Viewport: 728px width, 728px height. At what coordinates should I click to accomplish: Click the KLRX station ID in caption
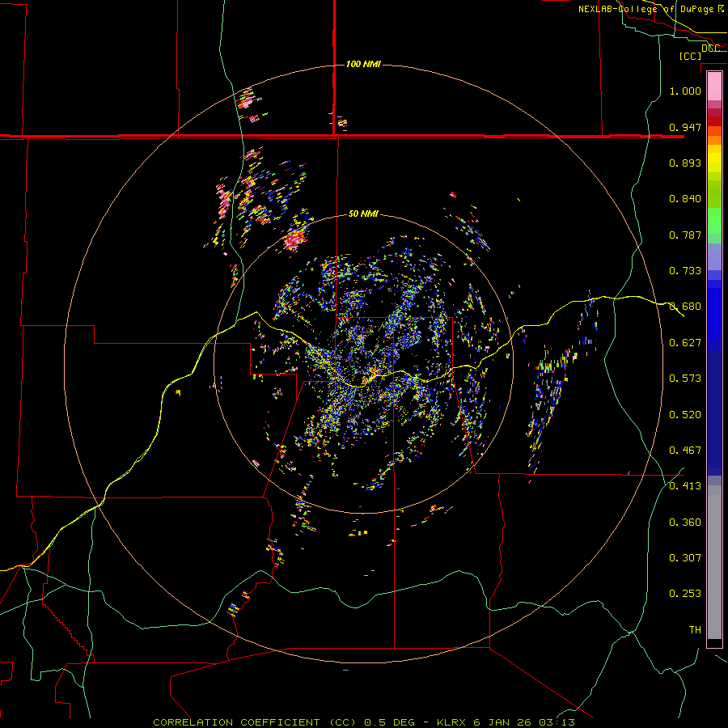point(451,722)
